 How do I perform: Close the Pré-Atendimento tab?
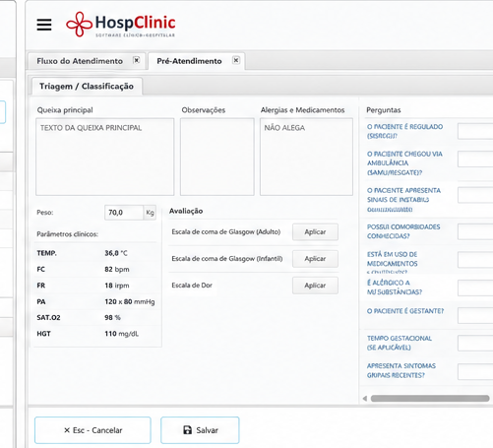click(236, 60)
